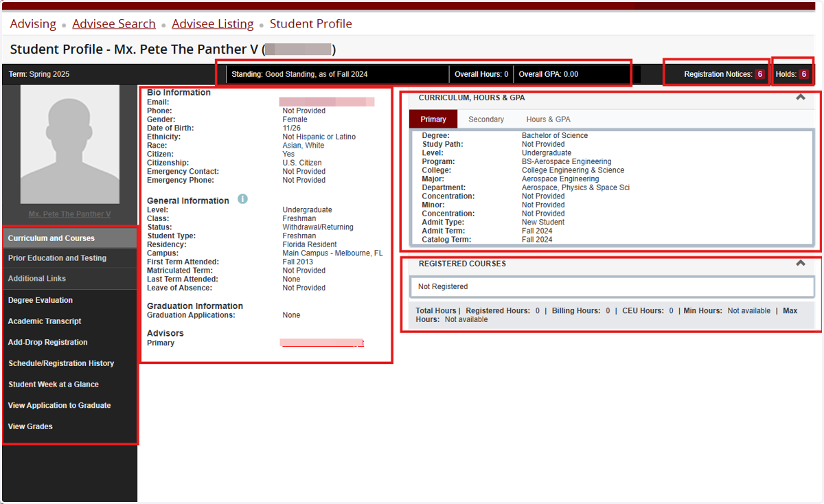Image resolution: width=824 pixels, height=504 pixels.
Task: Click the Asian, White race value
Action: pos(304,146)
